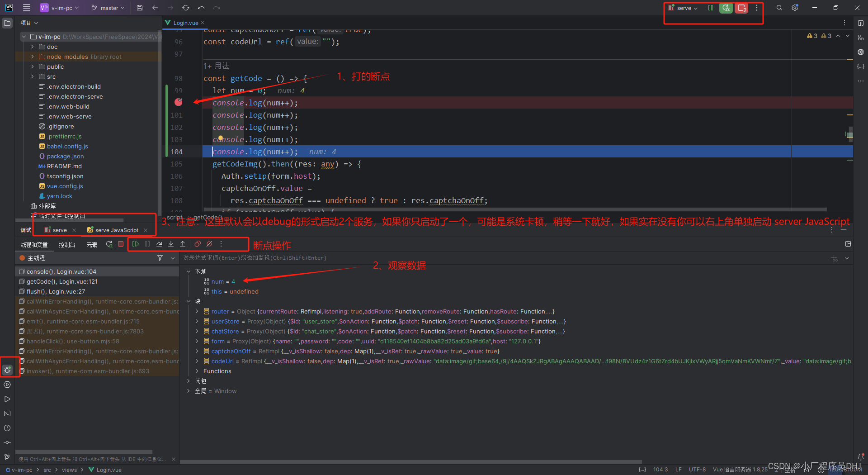
Task: Open the serve run configuration dropdown
Action: [683, 8]
